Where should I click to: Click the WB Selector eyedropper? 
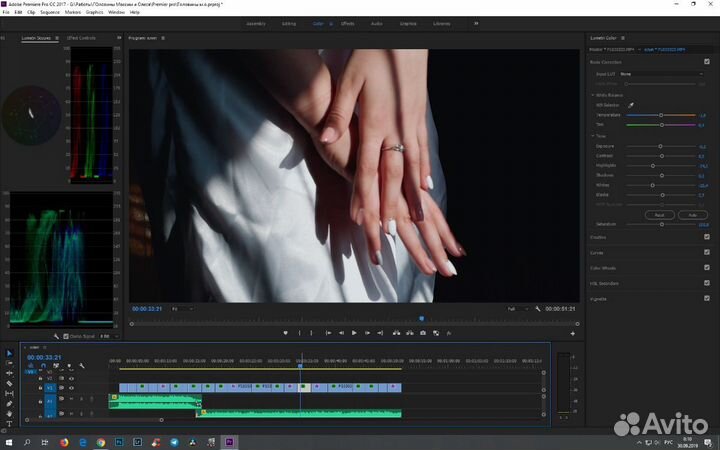click(631, 105)
